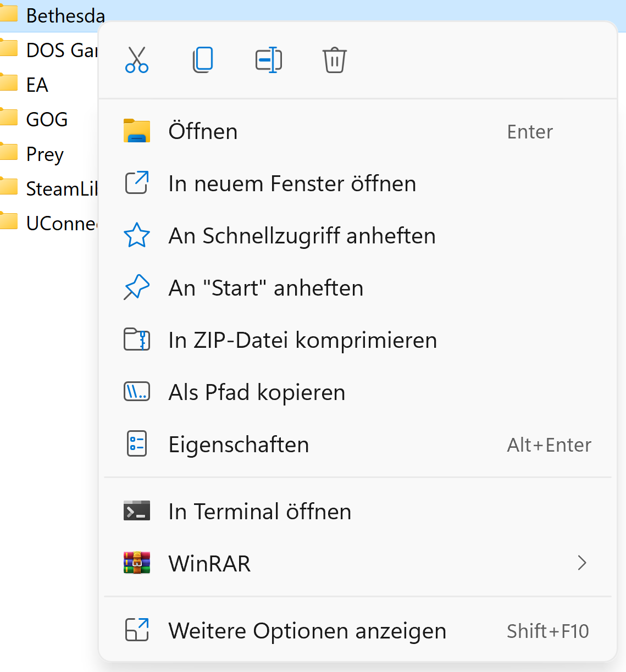This screenshot has height=672, width=626.
Task: Select the Bethesda folder
Action: point(65,15)
